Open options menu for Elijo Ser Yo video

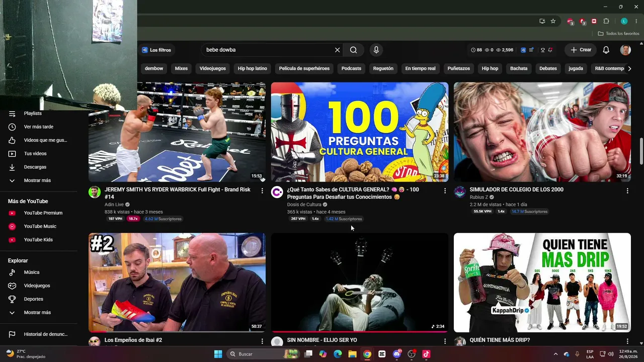click(x=445, y=341)
